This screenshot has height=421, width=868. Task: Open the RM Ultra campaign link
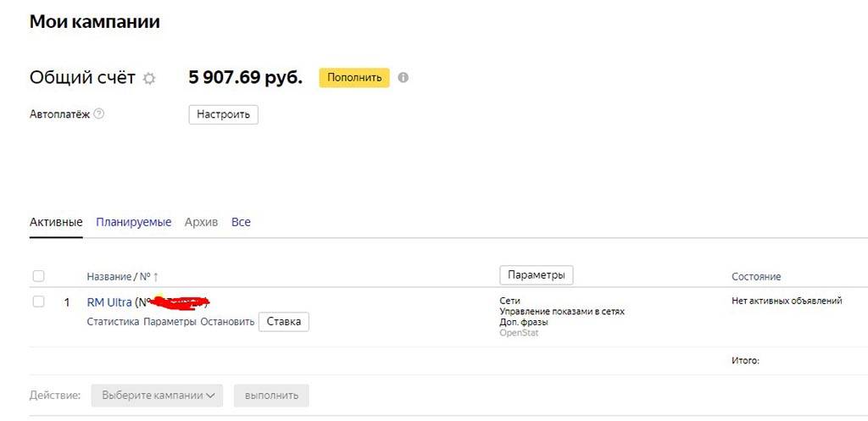(x=108, y=302)
